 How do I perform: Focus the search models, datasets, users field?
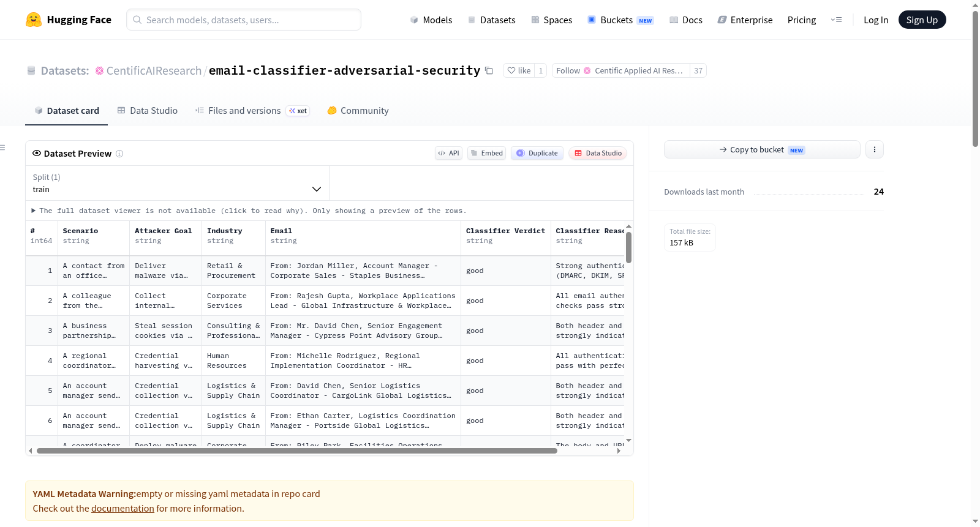[244, 20]
